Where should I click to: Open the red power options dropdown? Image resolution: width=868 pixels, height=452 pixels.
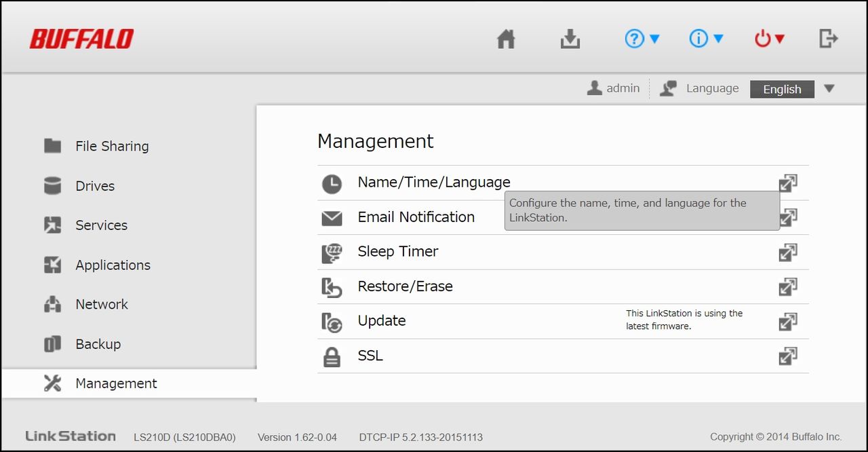[x=770, y=39]
